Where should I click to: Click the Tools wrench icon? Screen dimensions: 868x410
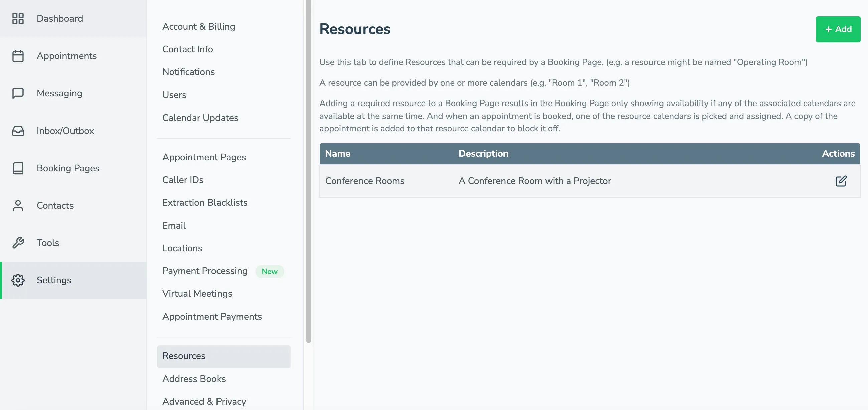(x=18, y=243)
